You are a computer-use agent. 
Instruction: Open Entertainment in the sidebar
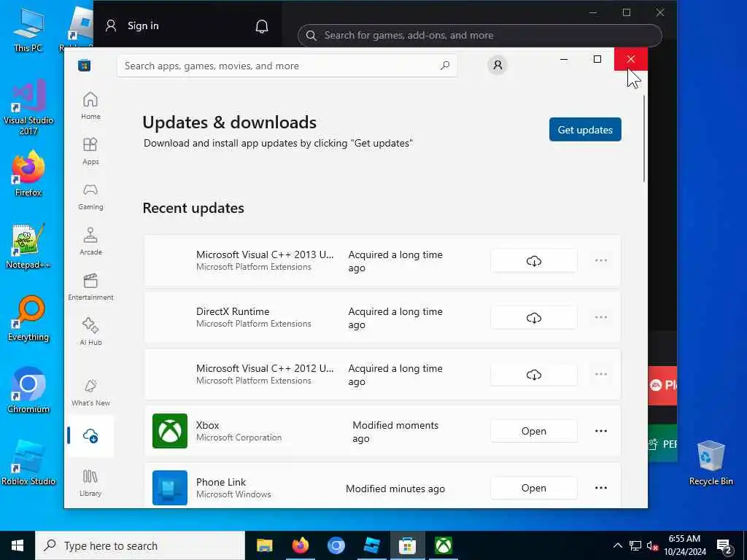90,287
